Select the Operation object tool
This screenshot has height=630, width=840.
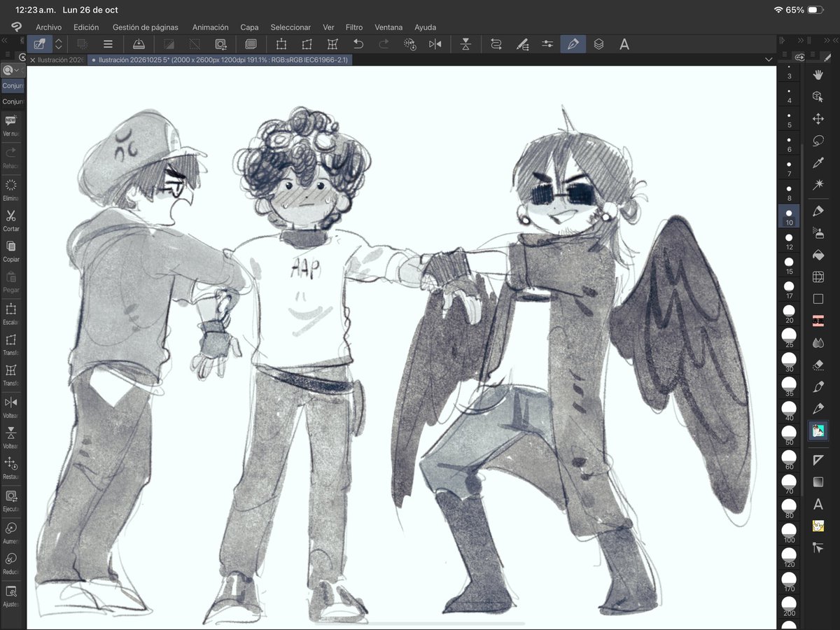(818, 97)
